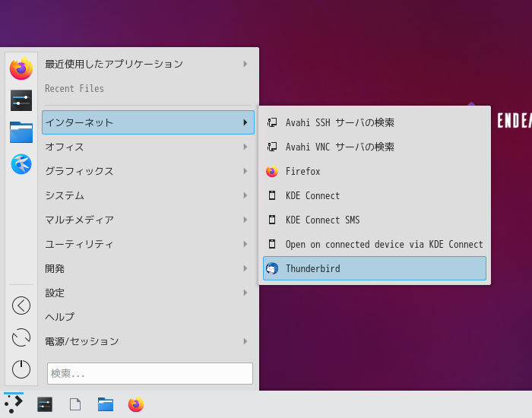Expand the 最近使用したアプリケーション submenu arrow

point(245,64)
